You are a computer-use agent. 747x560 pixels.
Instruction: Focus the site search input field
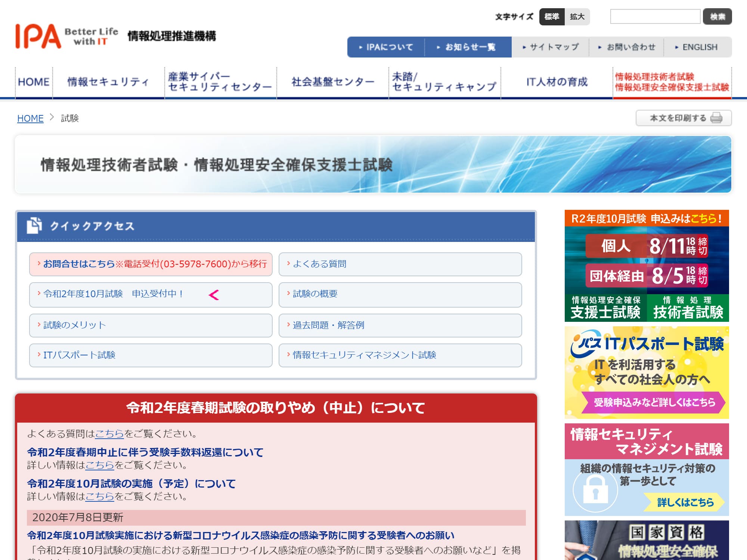coord(655,16)
